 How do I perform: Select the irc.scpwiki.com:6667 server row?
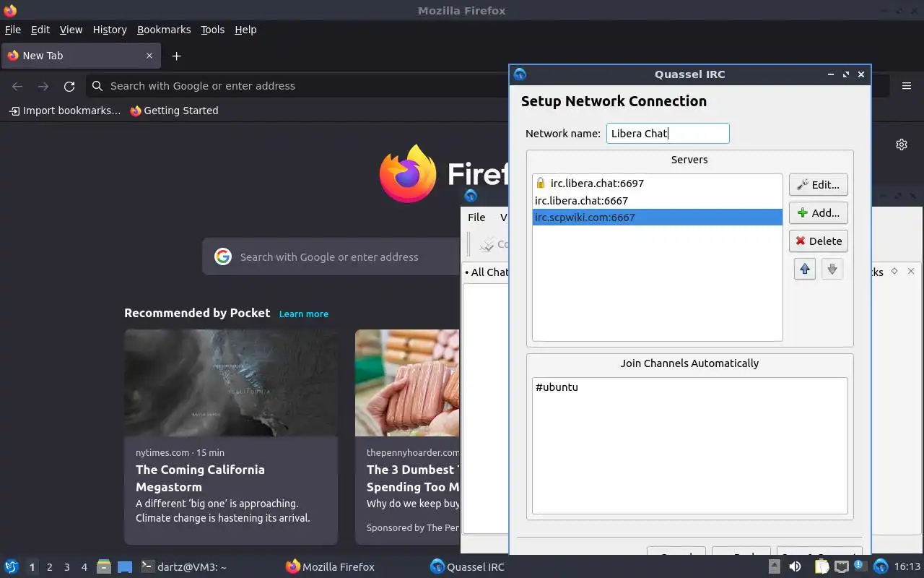(x=657, y=217)
